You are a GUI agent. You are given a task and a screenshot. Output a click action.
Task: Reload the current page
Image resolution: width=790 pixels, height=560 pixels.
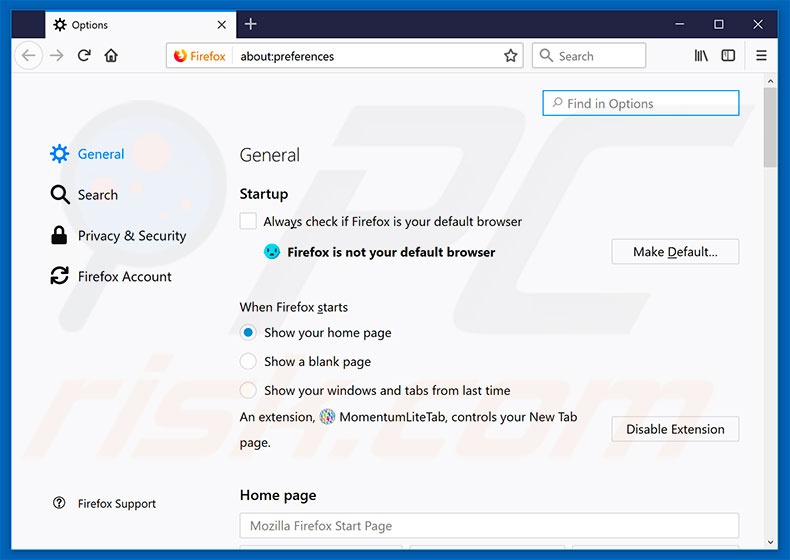pyautogui.click(x=84, y=55)
